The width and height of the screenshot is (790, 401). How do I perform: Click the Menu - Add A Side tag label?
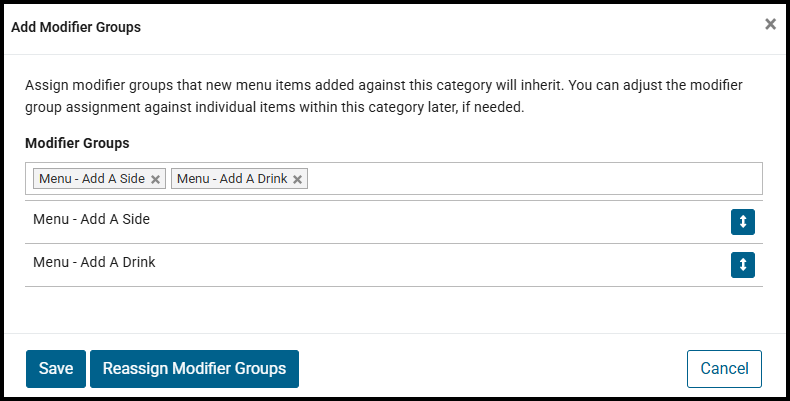(x=91, y=179)
